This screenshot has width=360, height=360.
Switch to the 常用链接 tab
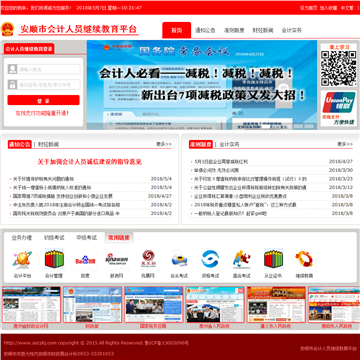(x=119, y=238)
